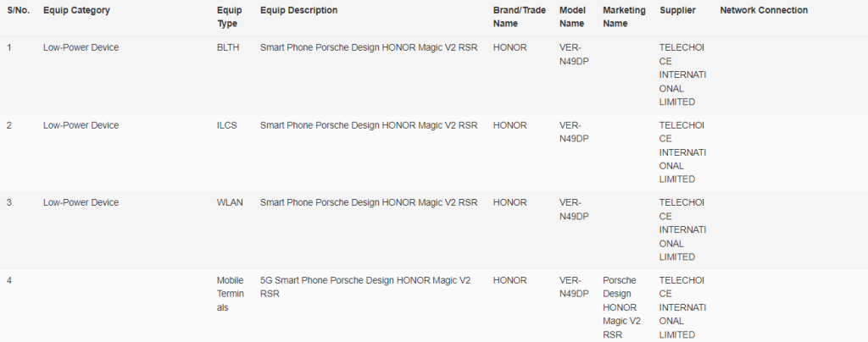Select the Mobile Terminals equip type cell
The image size is (868, 342).
(231, 294)
